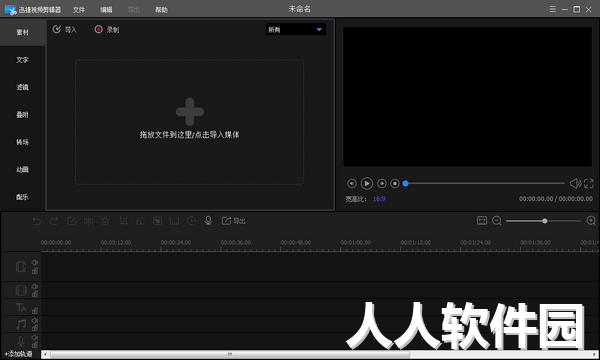The width and height of the screenshot is (600, 360).
Task: Click the zoom in magnifier icon
Action: click(591, 221)
